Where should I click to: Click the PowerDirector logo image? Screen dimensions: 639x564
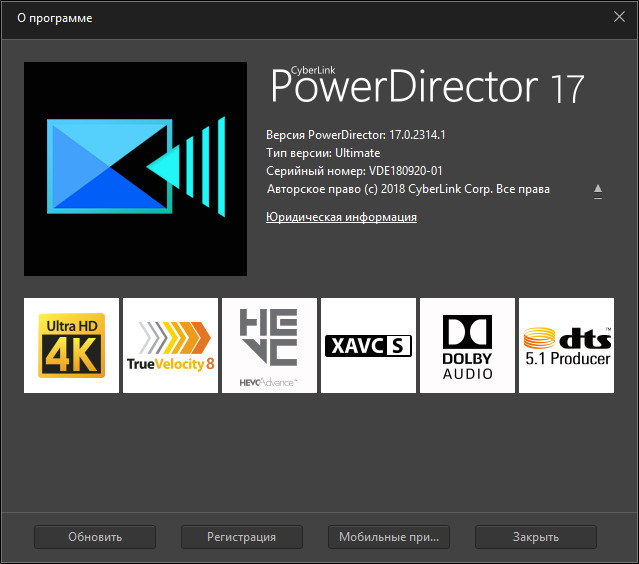[x=135, y=168]
